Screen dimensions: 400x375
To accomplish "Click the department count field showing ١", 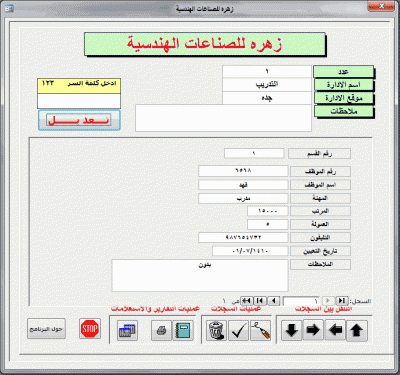I will [267, 71].
